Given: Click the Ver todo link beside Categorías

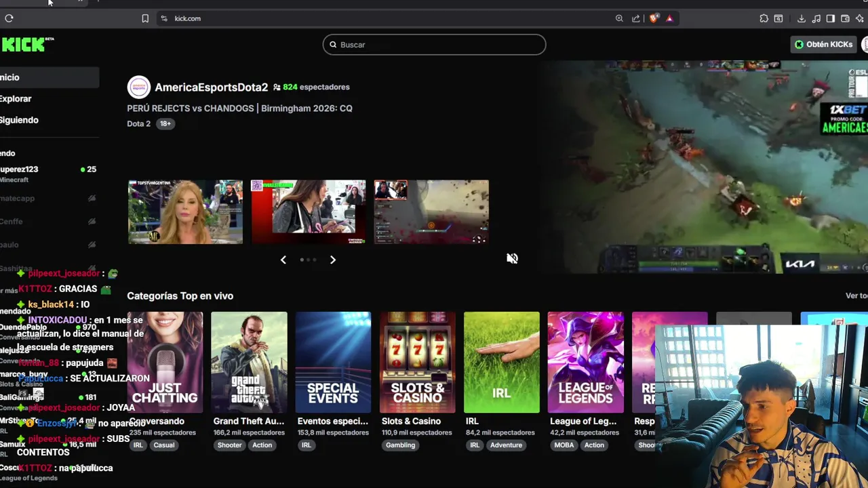Looking at the screenshot, I should pyautogui.click(x=856, y=296).
